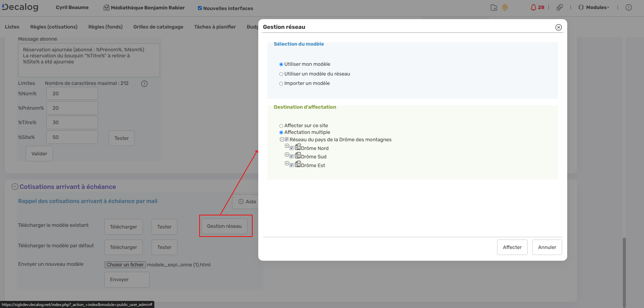Click the Affecter button
The width and height of the screenshot is (644, 308).
(x=512, y=247)
